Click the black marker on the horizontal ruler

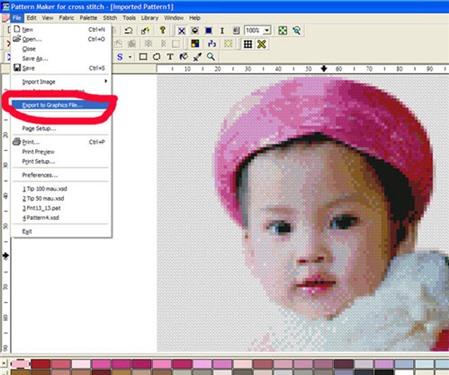click(x=324, y=69)
